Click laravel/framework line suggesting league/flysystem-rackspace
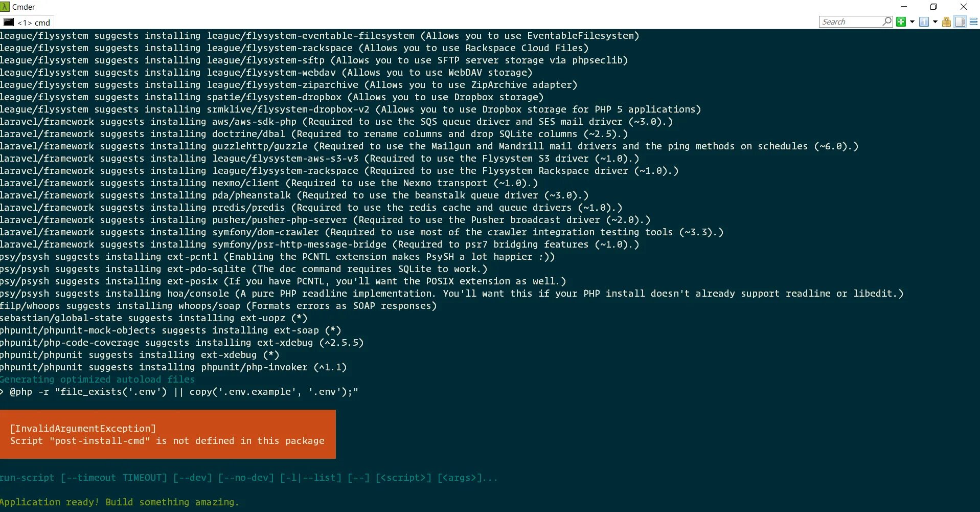The image size is (980, 512). click(x=339, y=171)
